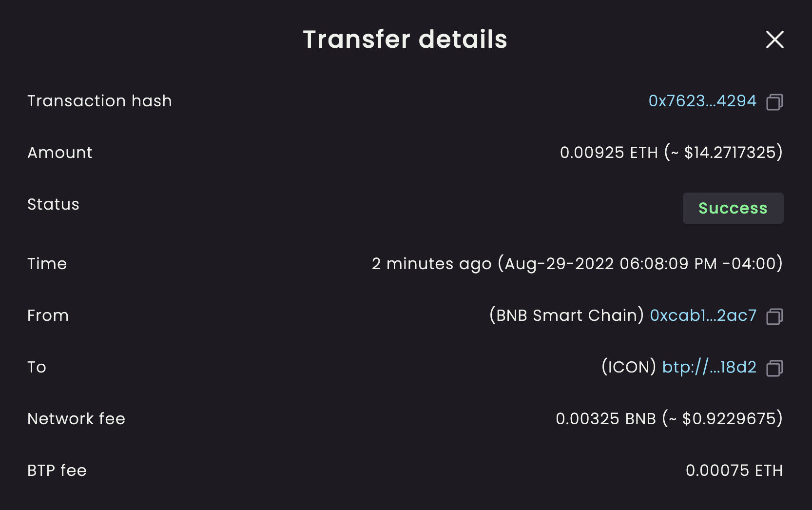Click the Success status badge
812x510 pixels.
(x=733, y=208)
